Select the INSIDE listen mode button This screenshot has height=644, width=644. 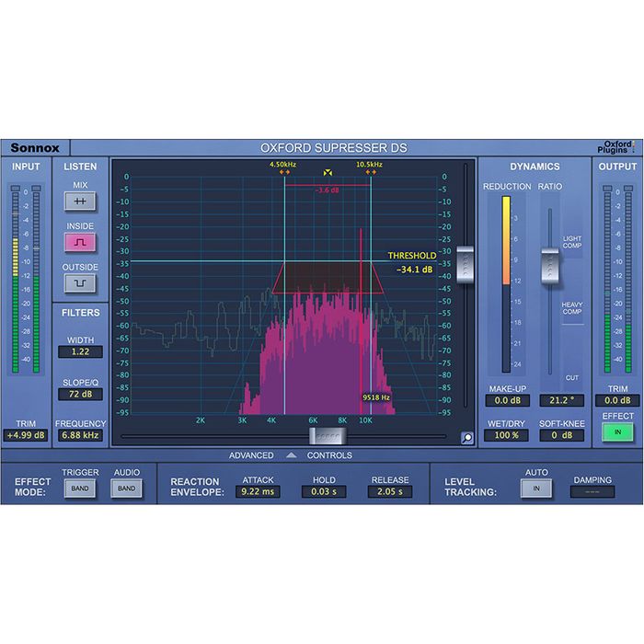pyautogui.click(x=80, y=242)
